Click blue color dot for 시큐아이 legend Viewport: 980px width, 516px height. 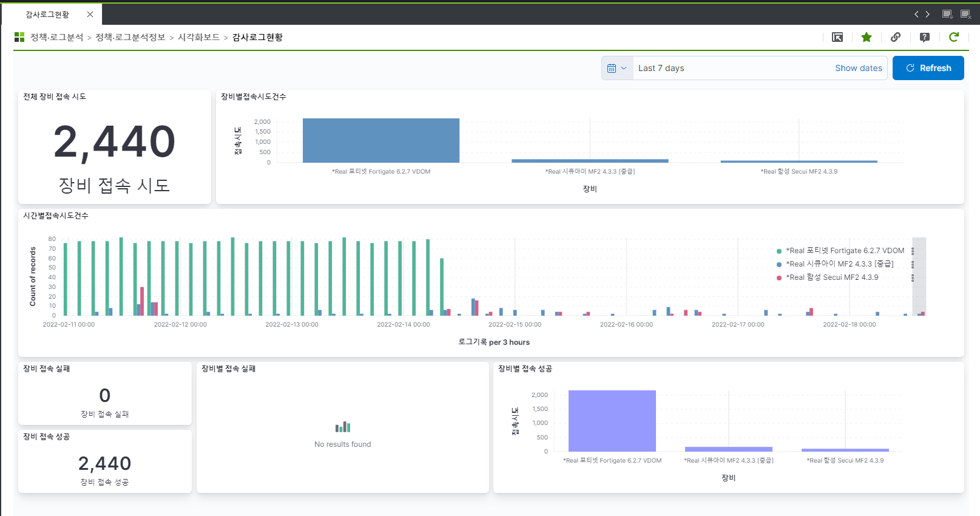(779, 265)
